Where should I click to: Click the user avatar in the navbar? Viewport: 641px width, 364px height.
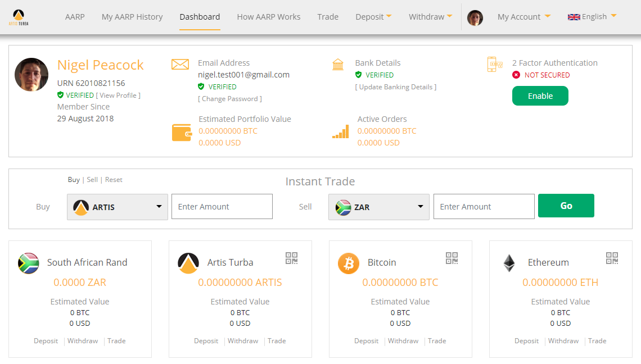click(475, 17)
